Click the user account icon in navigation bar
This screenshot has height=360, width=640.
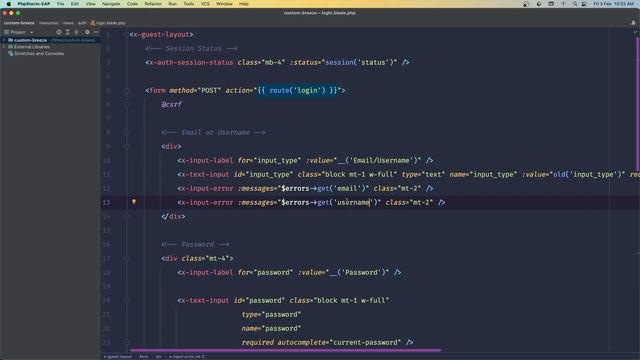[x=633, y=23]
